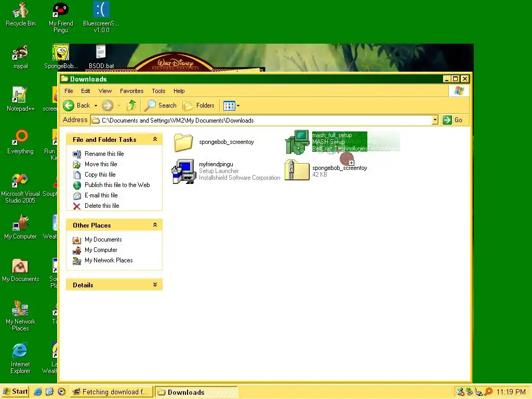Launch Internet Explorer desktop icon
532x399 pixels.
pyautogui.click(x=20, y=358)
